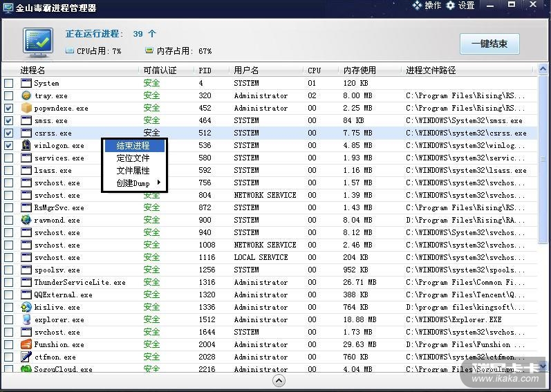The height and width of the screenshot is (392, 551).
Task: Click the popwndexe.exe box icon
Action: click(x=26, y=108)
